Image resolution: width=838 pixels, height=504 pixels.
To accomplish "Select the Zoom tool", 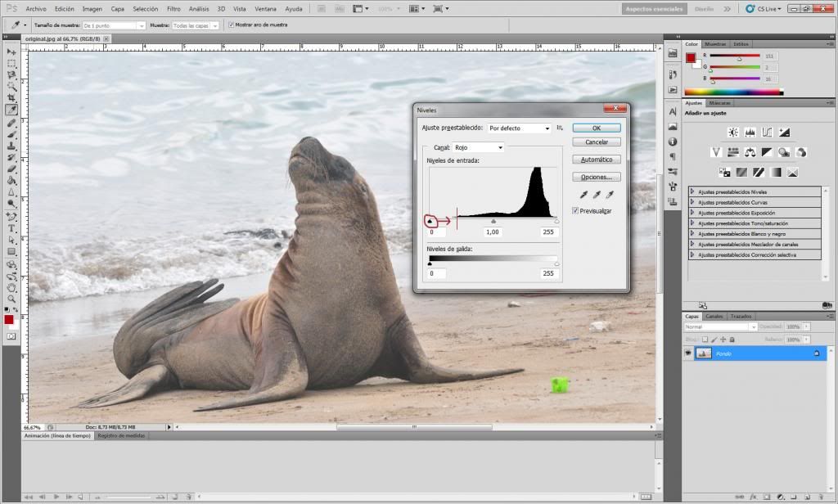I will 11,299.
